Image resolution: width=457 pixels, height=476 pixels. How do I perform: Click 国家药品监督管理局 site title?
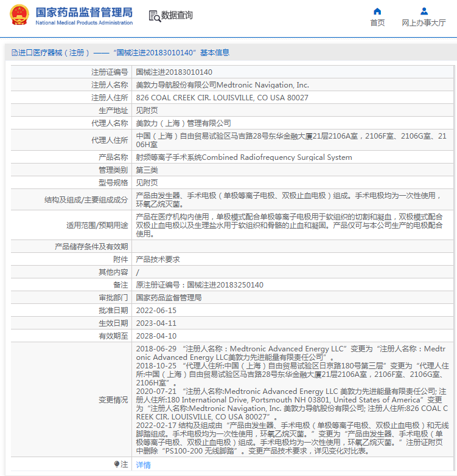point(83,12)
